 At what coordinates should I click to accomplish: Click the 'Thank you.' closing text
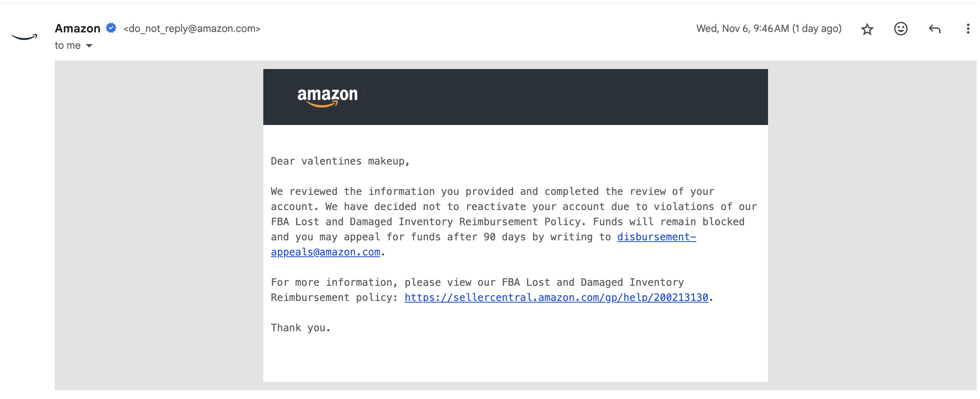(301, 328)
